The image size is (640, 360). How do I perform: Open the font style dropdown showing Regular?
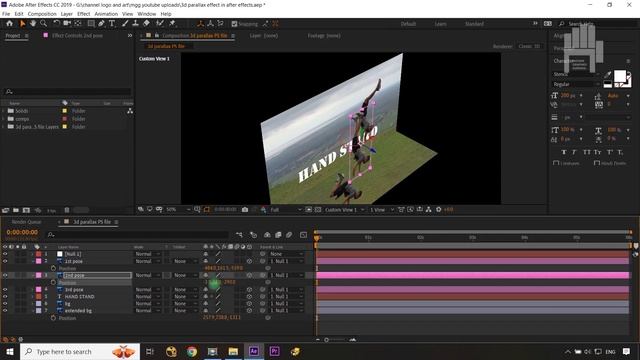[x=575, y=84]
